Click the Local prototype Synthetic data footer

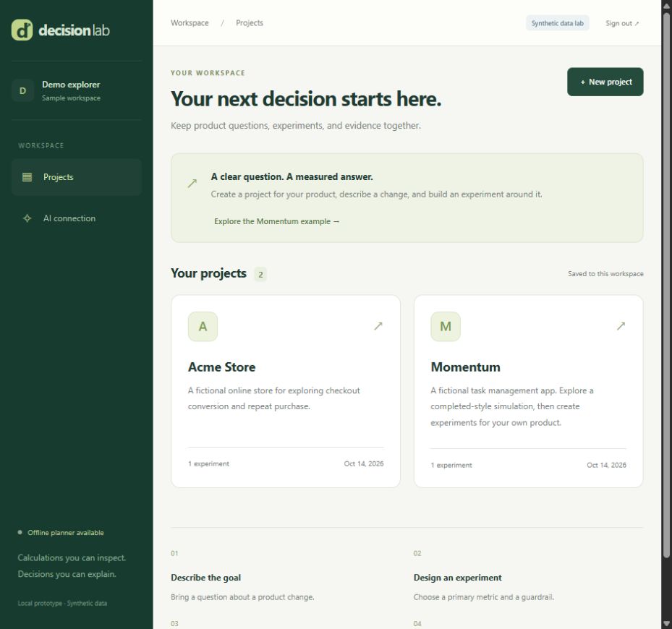click(x=63, y=603)
